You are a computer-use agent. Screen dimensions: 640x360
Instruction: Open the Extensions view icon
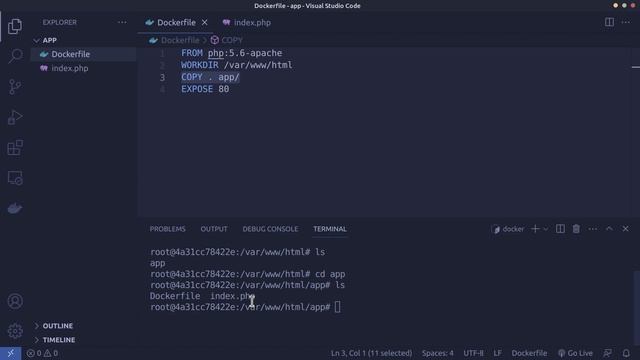[15, 147]
